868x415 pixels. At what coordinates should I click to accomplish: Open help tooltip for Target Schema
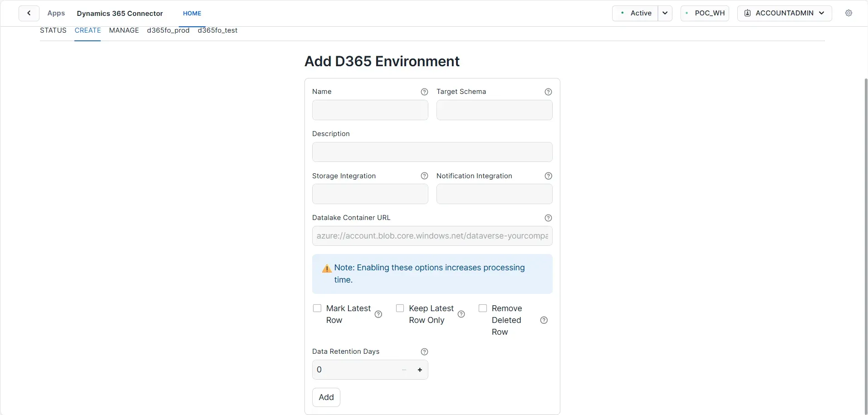[548, 92]
